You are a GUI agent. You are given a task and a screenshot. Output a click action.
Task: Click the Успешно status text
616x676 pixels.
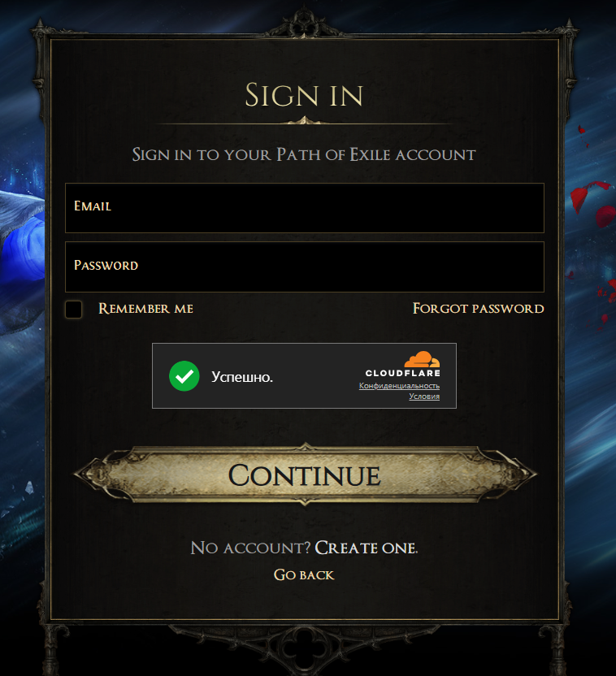pyautogui.click(x=242, y=377)
